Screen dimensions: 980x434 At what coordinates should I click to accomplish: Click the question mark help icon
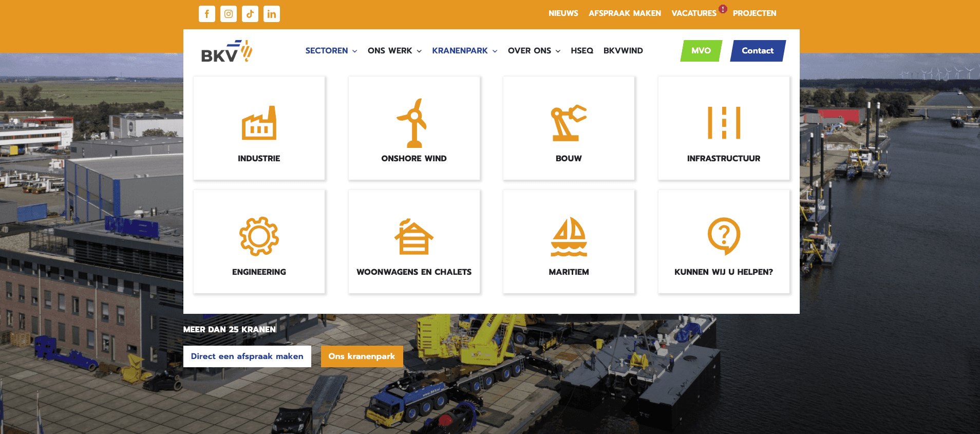[x=724, y=236]
